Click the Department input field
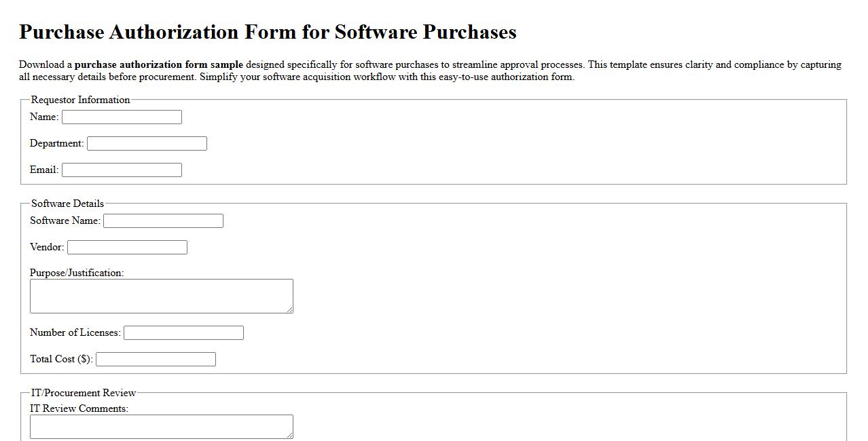The height and width of the screenshot is (441, 868). pos(146,143)
